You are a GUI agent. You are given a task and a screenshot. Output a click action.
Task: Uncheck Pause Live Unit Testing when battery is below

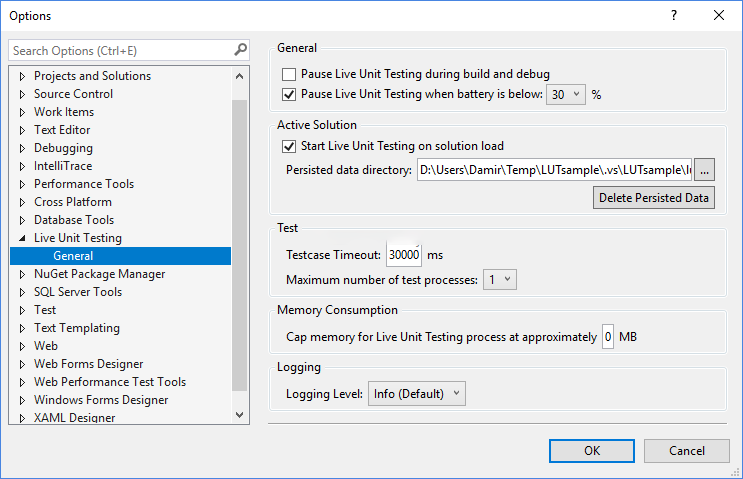click(x=290, y=95)
